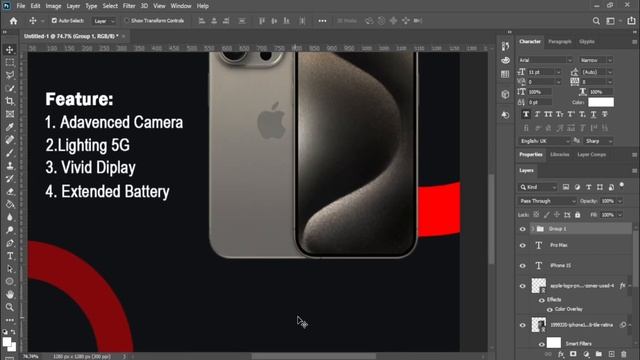The width and height of the screenshot is (640, 360).
Task: Create a new layer icon
Action: [611, 354]
